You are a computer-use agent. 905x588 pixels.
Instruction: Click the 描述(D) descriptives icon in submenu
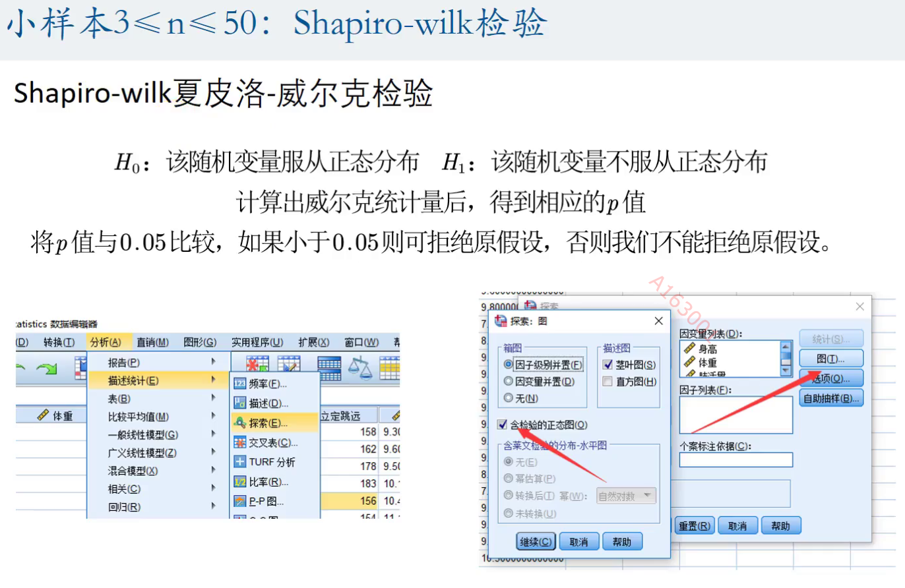coord(240,403)
